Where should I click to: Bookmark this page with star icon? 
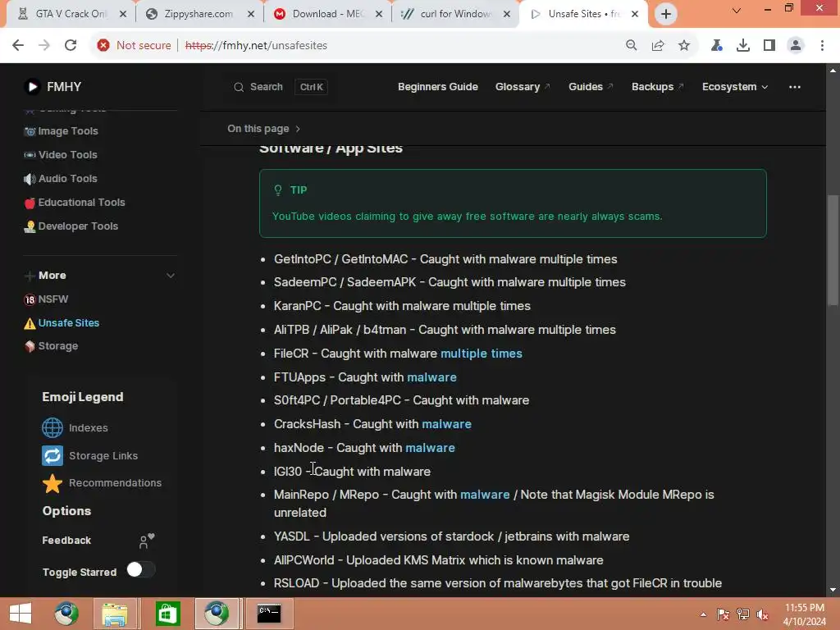click(x=684, y=46)
